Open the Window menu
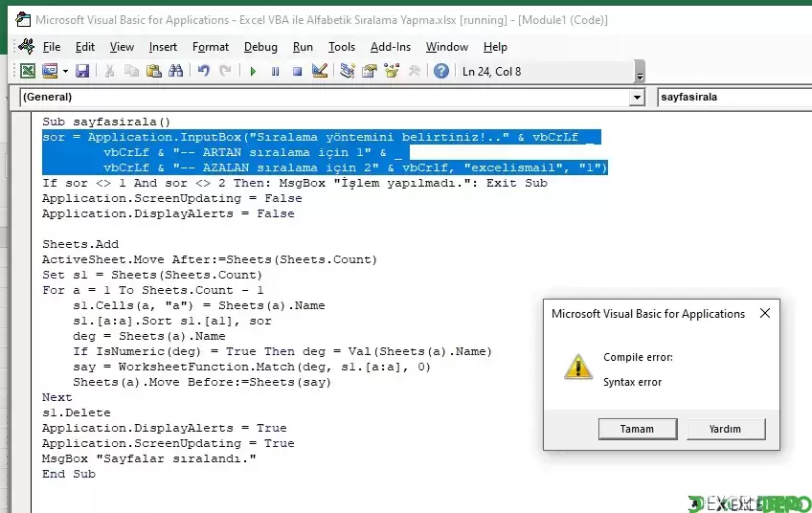This screenshot has height=513, width=812. click(x=447, y=47)
